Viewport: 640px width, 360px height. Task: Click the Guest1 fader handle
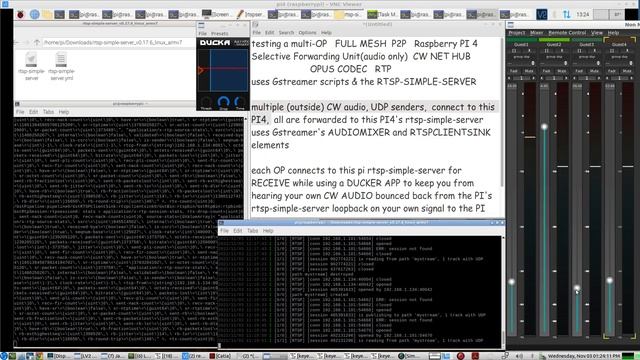click(511, 282)
